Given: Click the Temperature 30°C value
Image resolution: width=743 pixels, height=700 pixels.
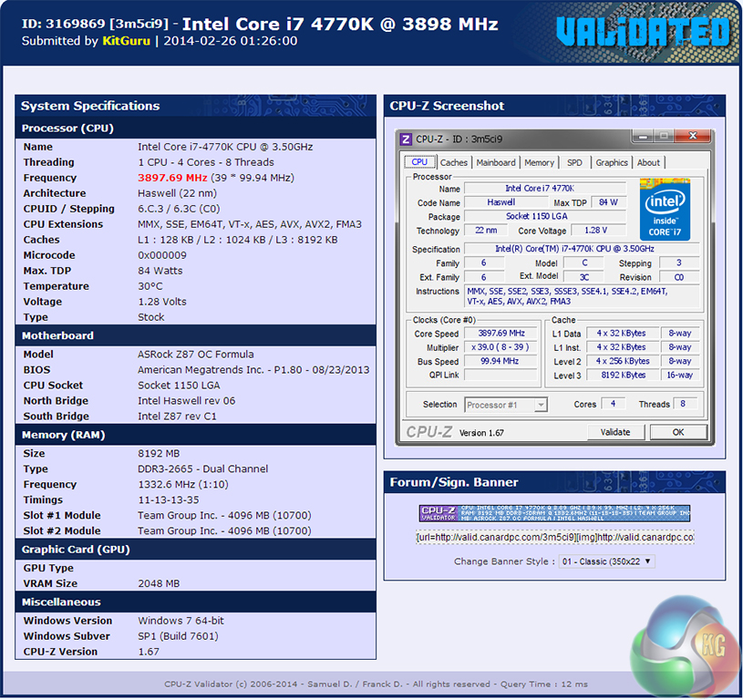Looking at the screenshot, I should click(150, 286).
